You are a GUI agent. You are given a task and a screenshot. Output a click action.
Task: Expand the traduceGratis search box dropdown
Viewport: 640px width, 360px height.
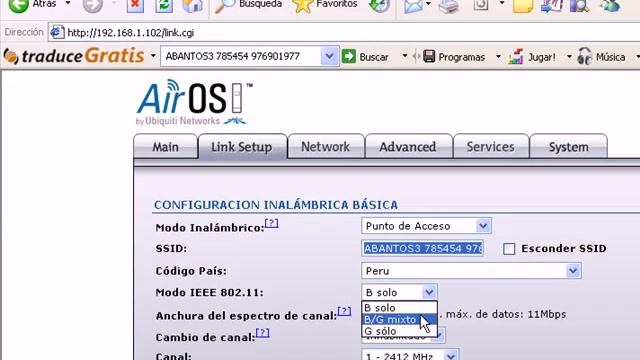(329, 56)
